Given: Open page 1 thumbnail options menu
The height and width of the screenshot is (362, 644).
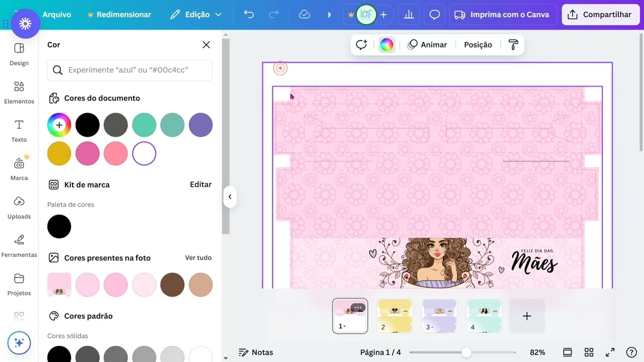Looking at the screenshot, I should point(358,308).
